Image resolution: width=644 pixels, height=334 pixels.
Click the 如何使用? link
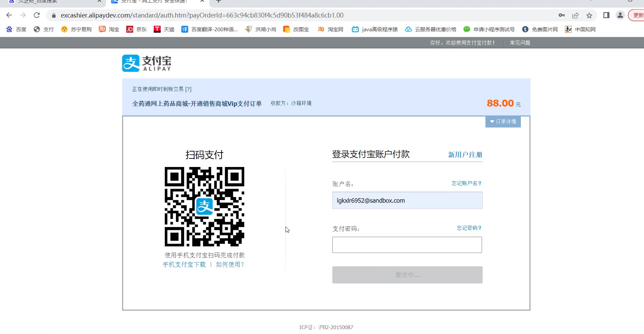[230, 264]
